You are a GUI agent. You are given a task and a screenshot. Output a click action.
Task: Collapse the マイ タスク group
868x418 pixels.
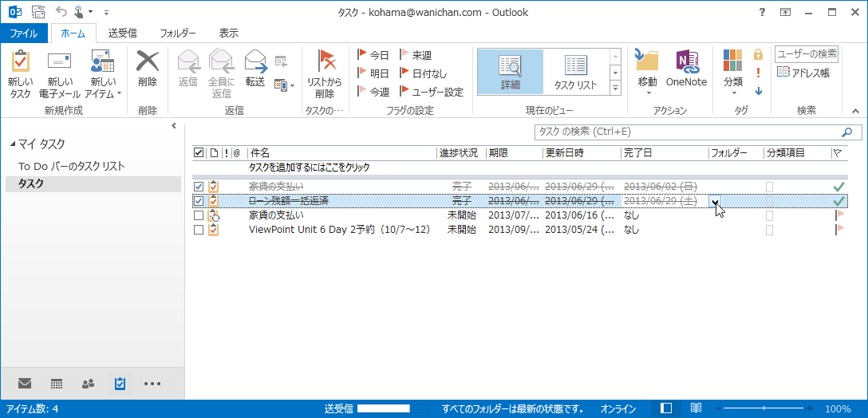pyautogui.click(x=14, y=144)
